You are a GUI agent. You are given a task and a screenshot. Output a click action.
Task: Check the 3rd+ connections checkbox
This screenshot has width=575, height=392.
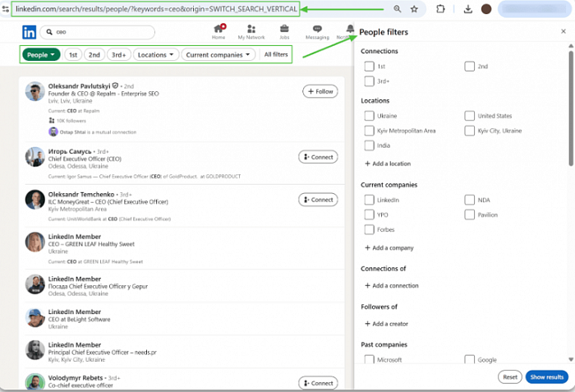click(x=370, y=81)
